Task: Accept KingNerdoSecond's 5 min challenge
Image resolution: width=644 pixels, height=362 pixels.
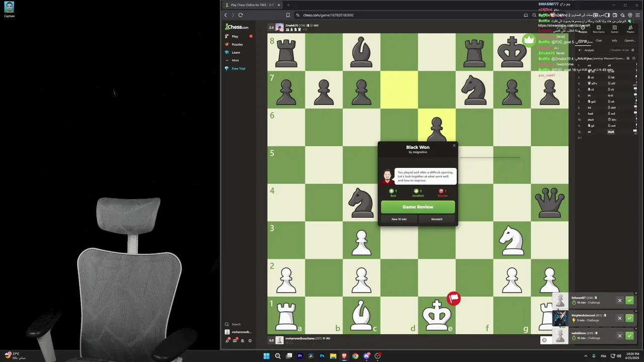Action: pos(629,318)
